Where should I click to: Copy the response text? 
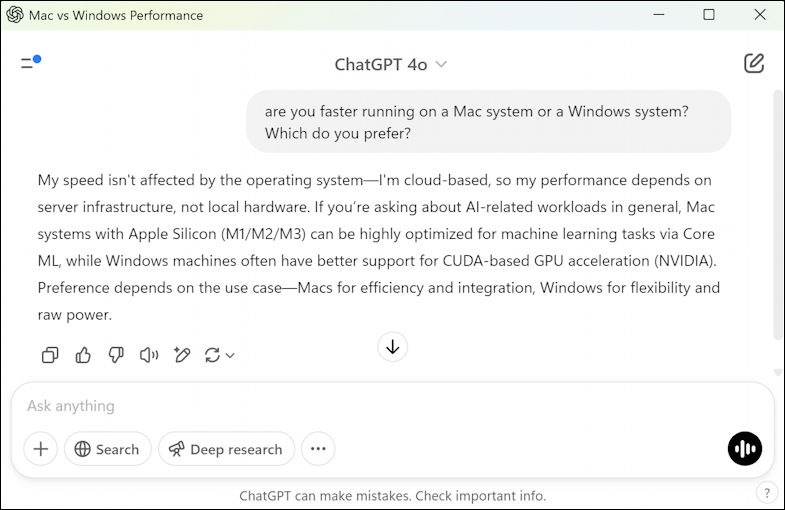point(50,355)
